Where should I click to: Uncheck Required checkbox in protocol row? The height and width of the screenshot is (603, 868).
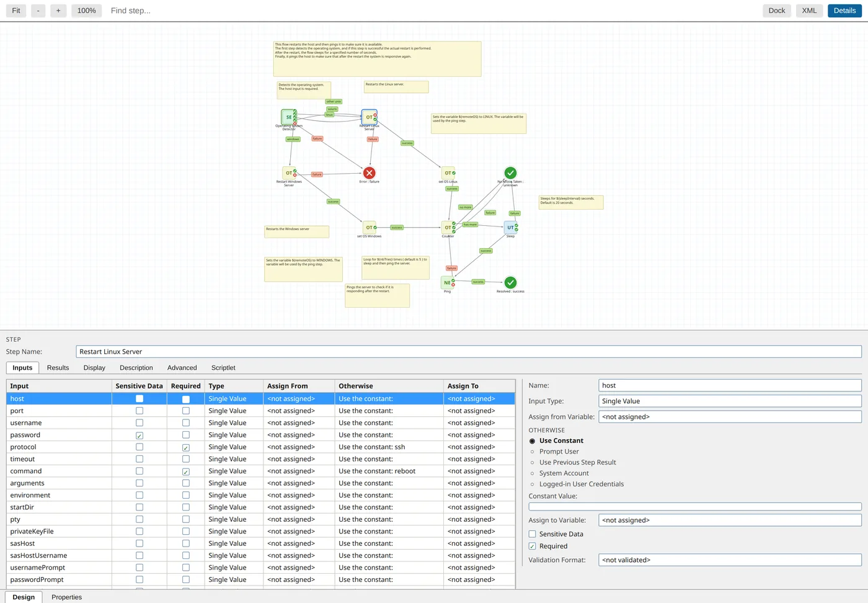tap(186, 447)
